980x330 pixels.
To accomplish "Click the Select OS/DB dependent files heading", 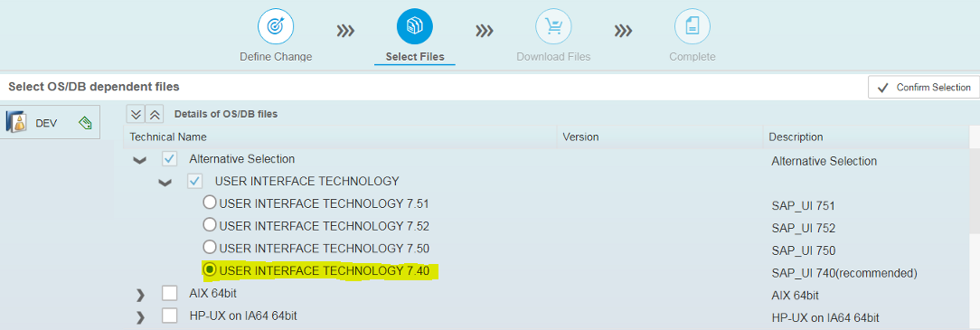I will pos(94,87).
